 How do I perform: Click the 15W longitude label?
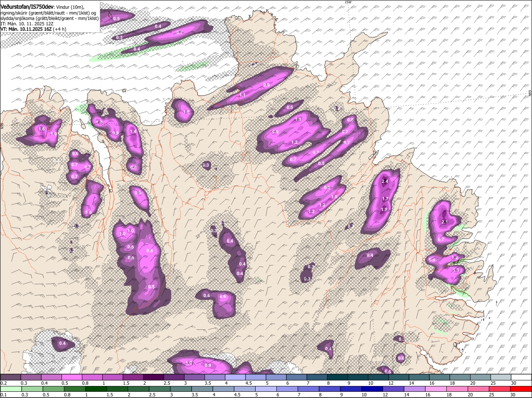pyautogui.click(x=348, y=2)
